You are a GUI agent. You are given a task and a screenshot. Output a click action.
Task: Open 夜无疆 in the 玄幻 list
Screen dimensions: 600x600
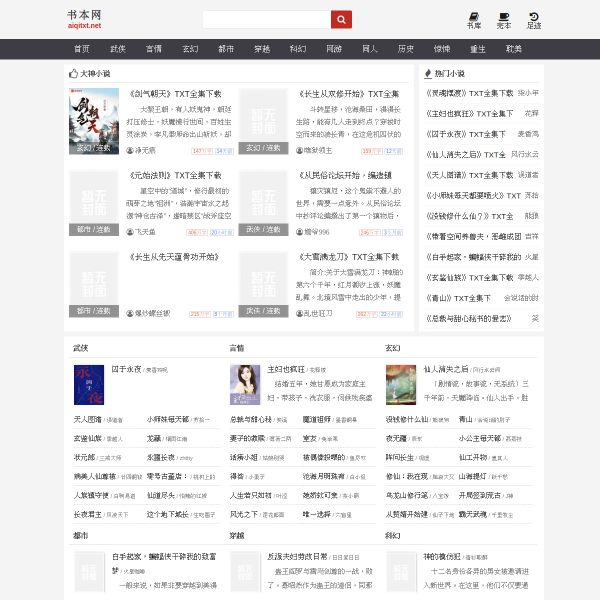click(396, 439)
